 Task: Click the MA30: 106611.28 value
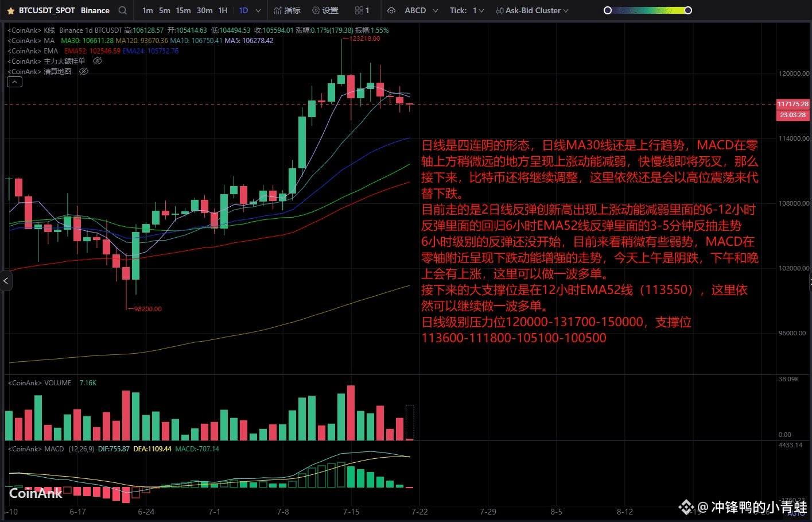click(87, 40)
